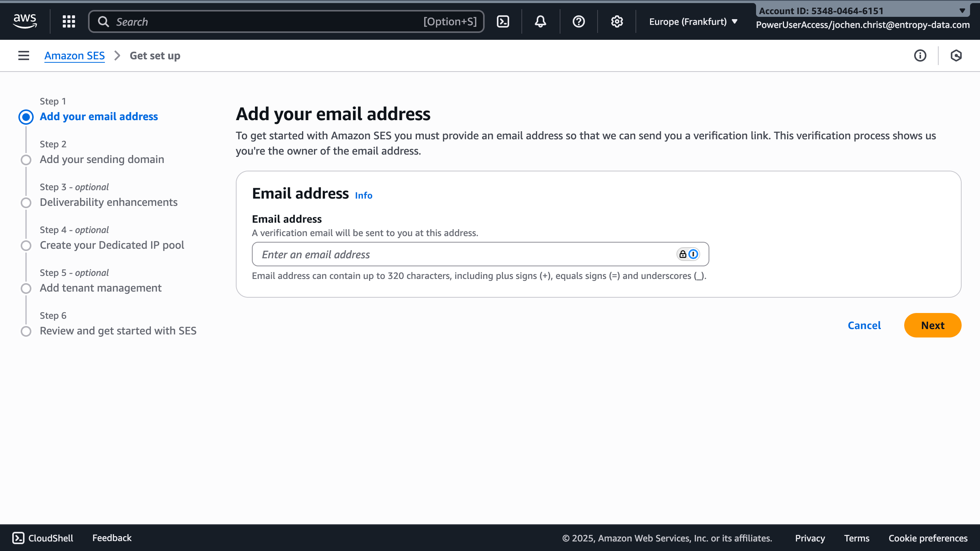This screenshot has width=980, height=551.
Task: Click the AWS logo to go home
Action: tap(24, 21)
